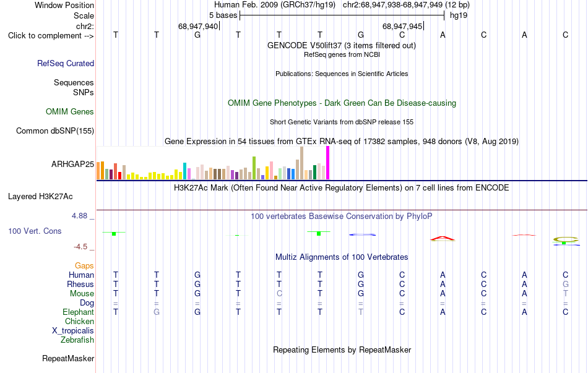The height and width of the screenshot is (373, 588).
Task: Click the orange 'Gaps' row label
Action: [x=84, y=266]
